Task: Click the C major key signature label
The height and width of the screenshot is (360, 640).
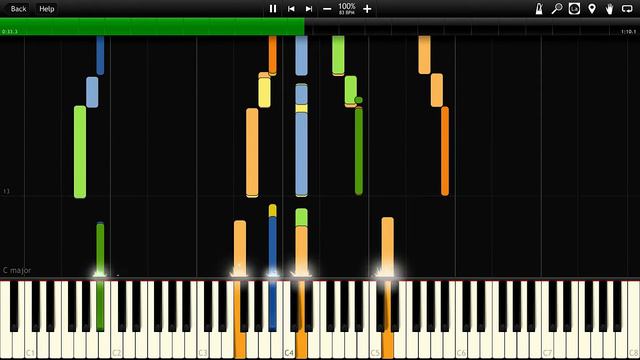Action: tap(17, 270)
